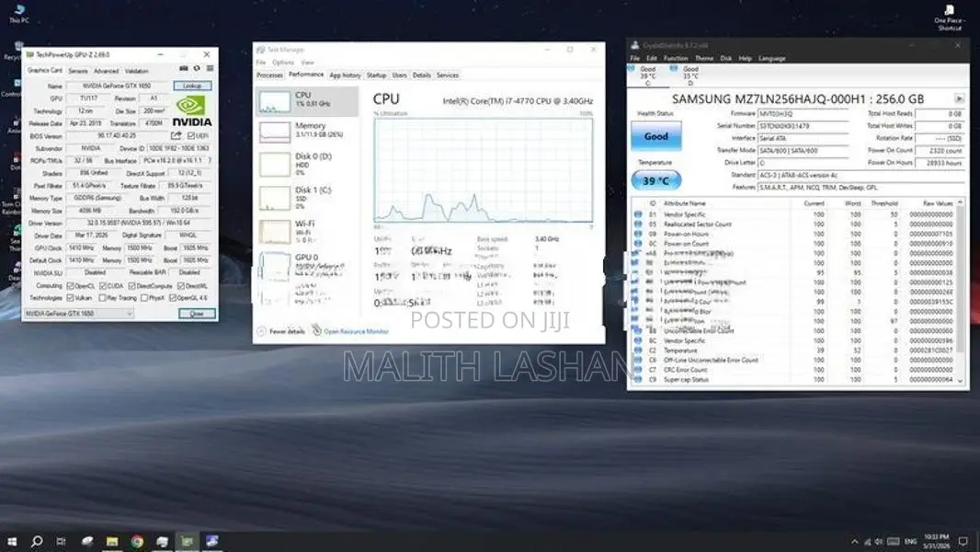Open Resource Monitor link
This screenshot has height=552, width=980.
(x=357, y=331)
